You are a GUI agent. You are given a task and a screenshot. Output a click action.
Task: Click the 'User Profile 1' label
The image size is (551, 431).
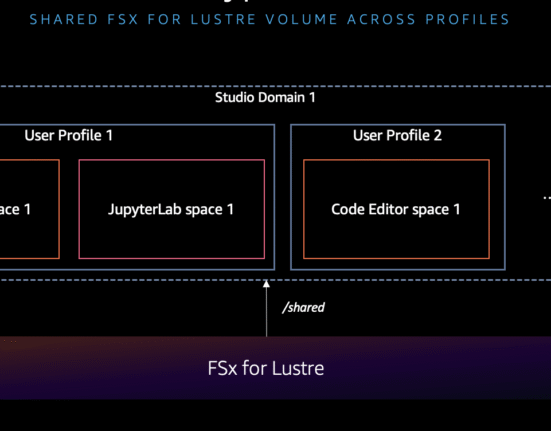tap(69, 135)
